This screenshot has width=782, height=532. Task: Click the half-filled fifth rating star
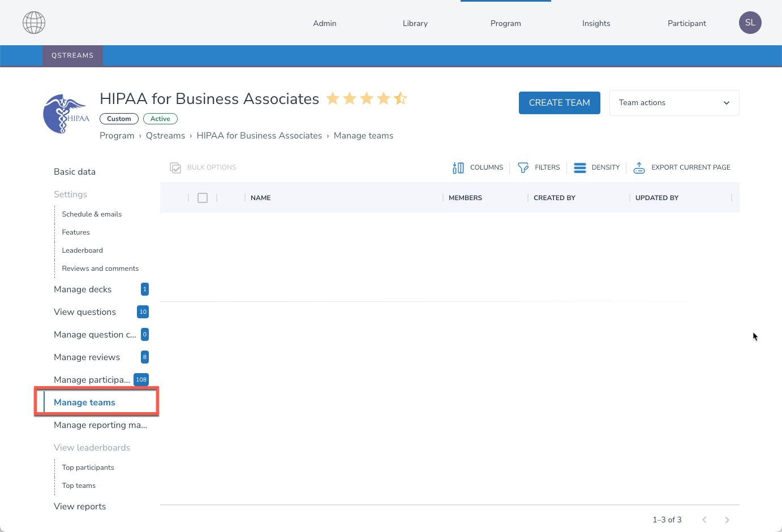pos(401,98)
